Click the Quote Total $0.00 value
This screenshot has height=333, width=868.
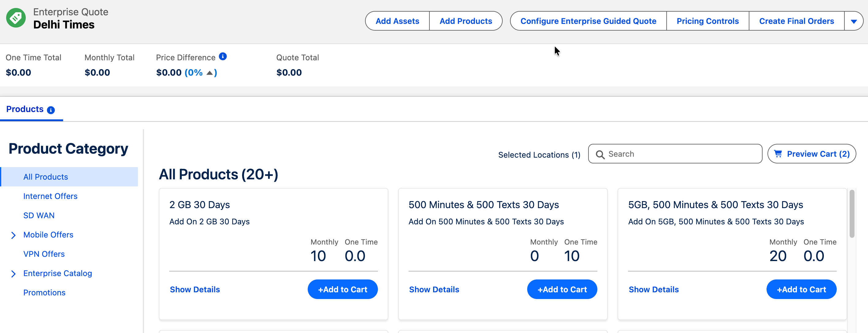289,72
